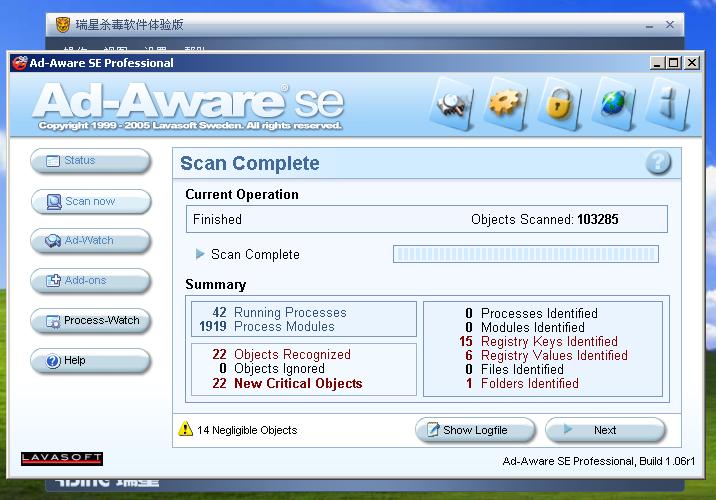Minimize the Ad-Aware window

click(x=658, y=63)
